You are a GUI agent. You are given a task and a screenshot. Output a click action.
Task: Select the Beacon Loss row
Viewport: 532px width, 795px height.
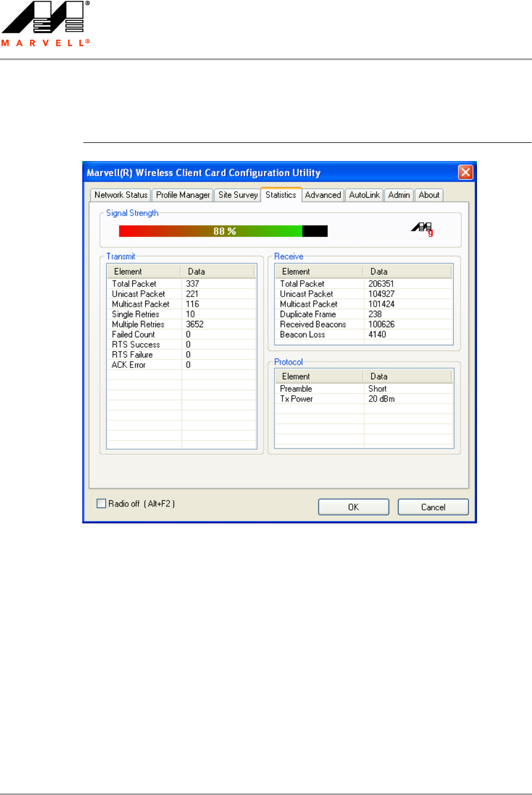(x=364, y=335)
